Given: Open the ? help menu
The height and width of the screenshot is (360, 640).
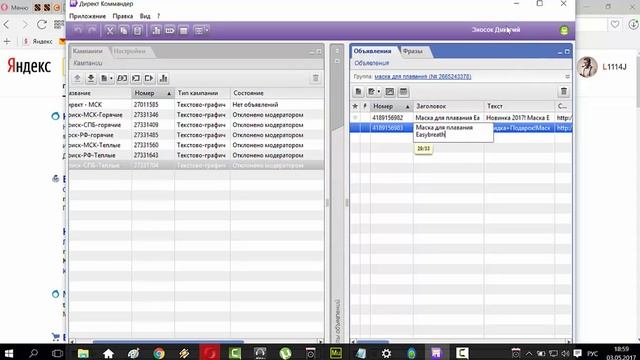Looking at the screenshot, I should tap(158, 16).
